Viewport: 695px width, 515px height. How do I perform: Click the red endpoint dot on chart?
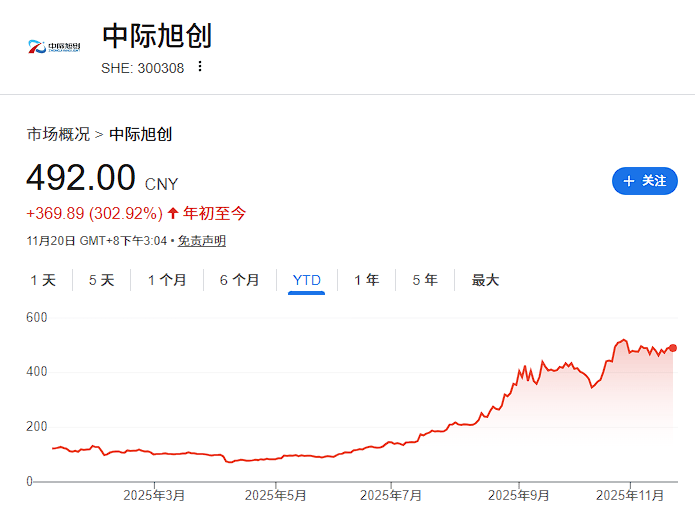click(673, 348)
